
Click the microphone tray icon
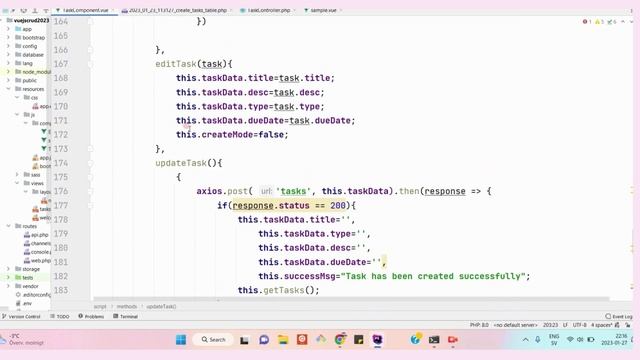(x=538, y=340)
